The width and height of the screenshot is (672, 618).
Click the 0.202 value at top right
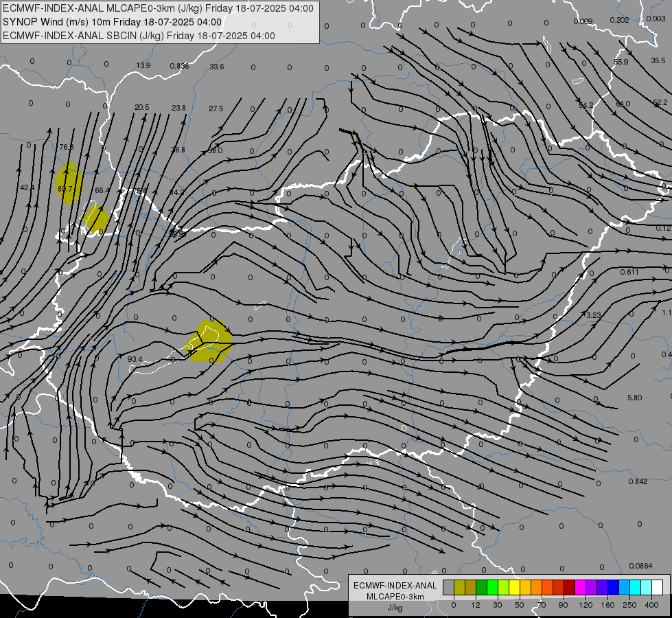(x=619, y=20)
